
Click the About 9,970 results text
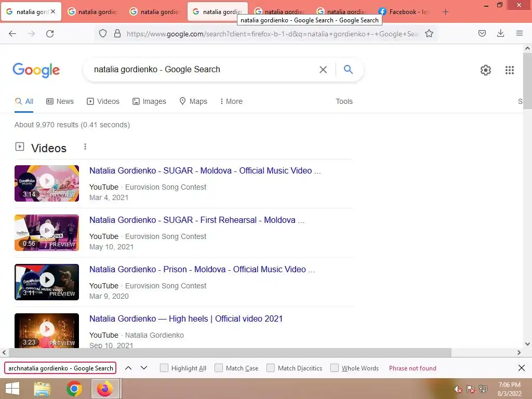pos(72,125)
